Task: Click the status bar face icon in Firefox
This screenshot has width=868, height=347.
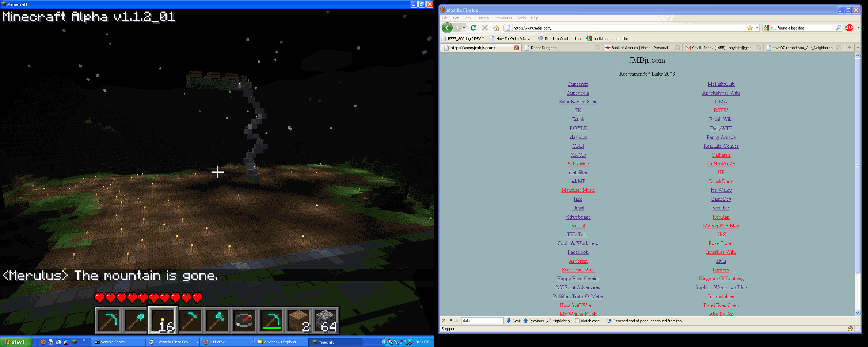Action: coord(850,328)
